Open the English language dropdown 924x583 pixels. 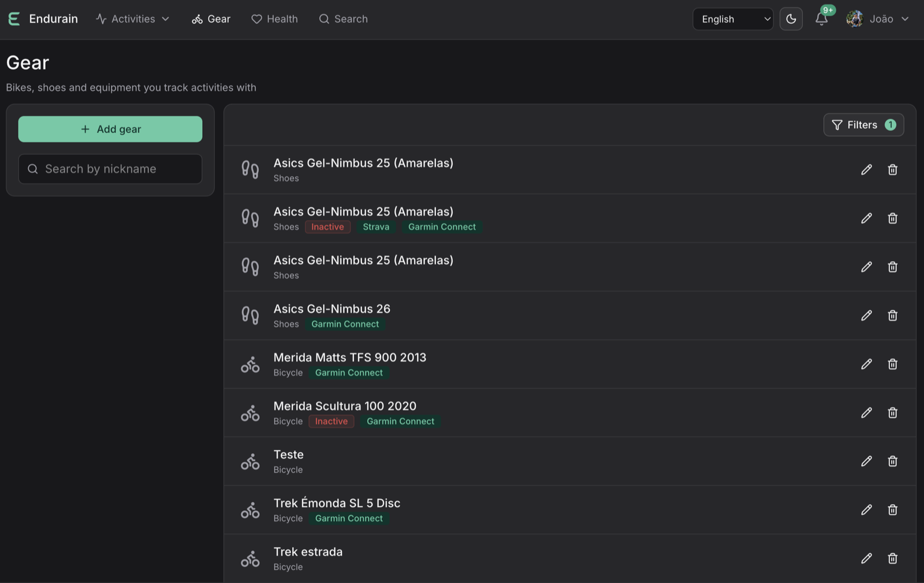(733, 19)
